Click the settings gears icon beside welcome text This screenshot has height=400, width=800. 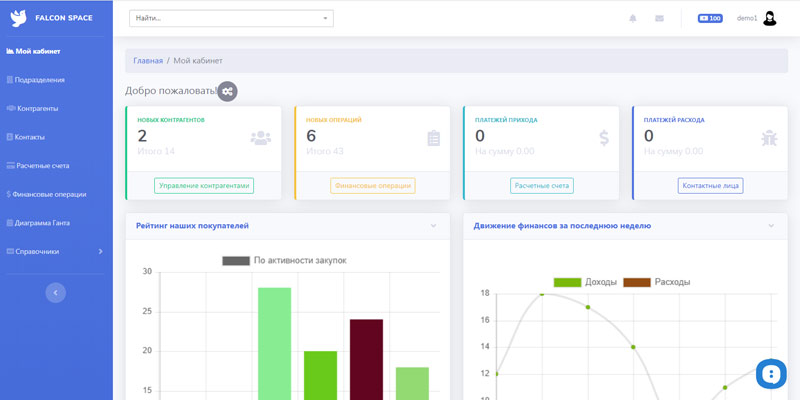228,91
